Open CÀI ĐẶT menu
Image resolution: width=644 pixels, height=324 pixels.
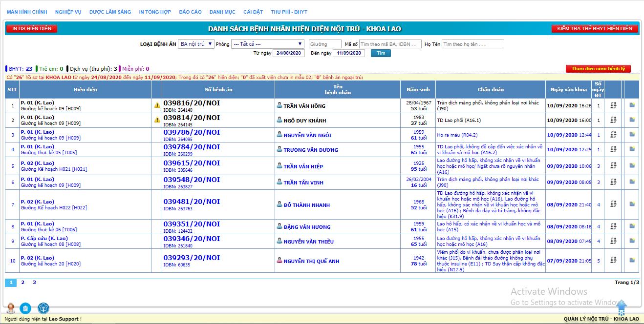tap(253, 12)
